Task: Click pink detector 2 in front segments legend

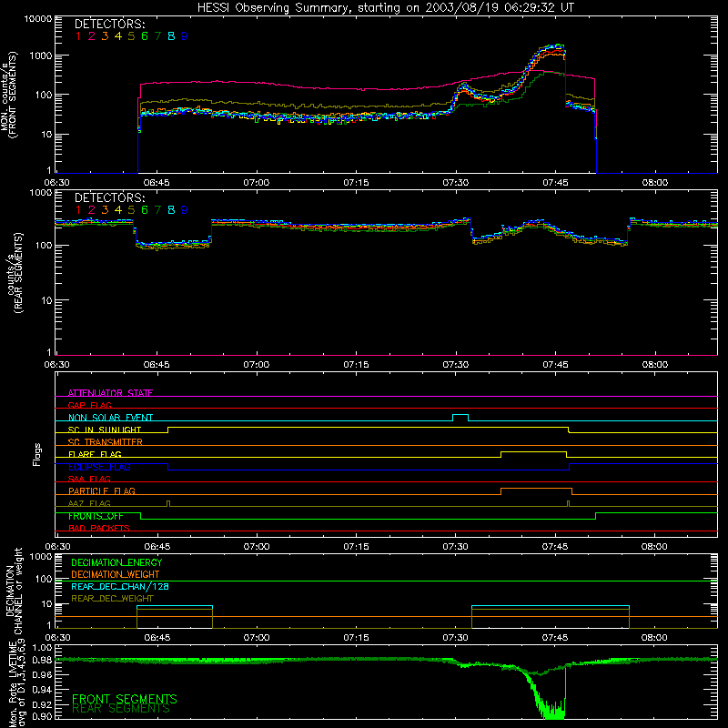Action: click(92, 36)
